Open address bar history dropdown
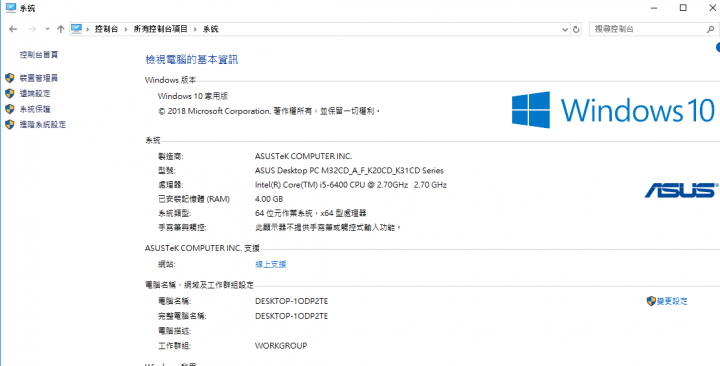This screenshot has width=720, height=366. pos(565,29)
